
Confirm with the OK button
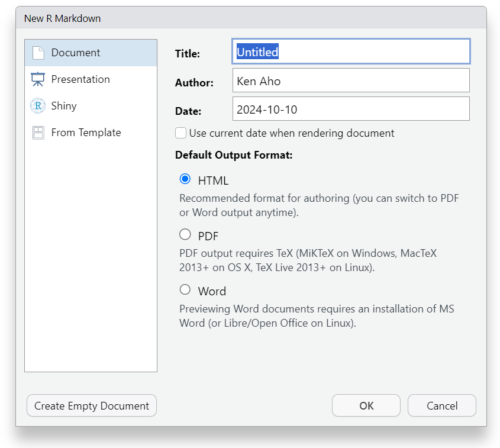366,405
